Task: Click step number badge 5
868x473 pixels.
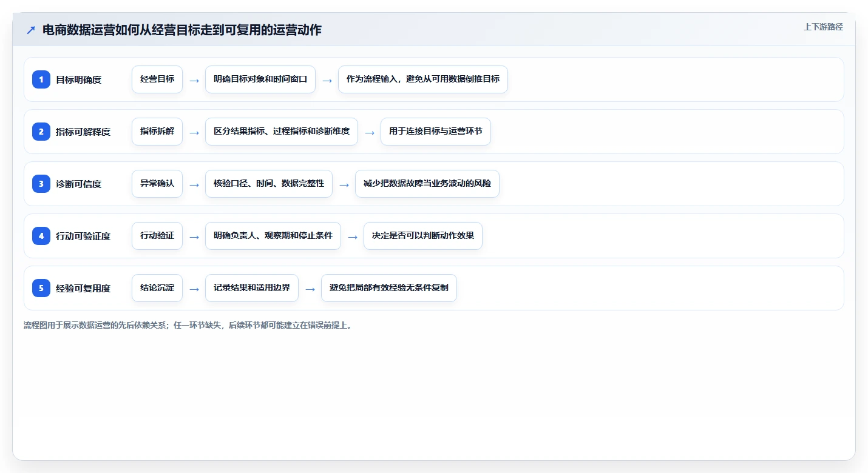Action: click(x=41, y=288)
